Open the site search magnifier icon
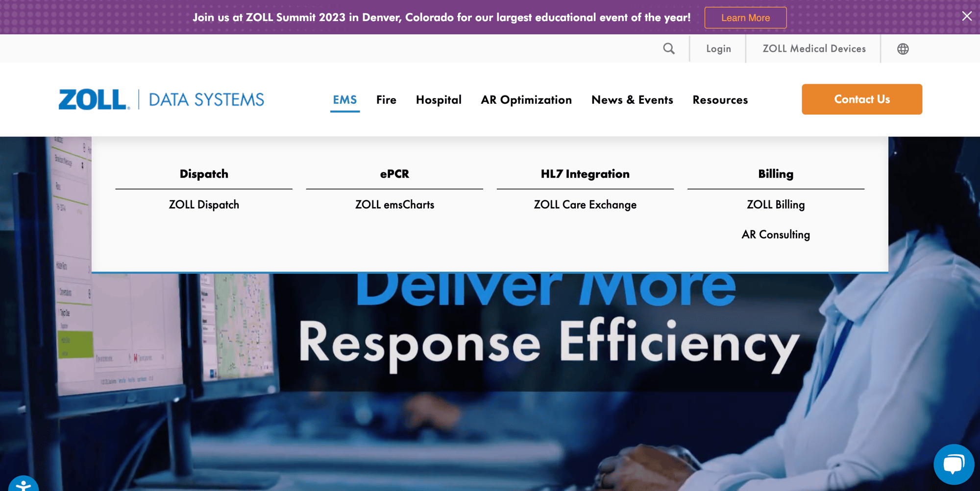The width and height of the screenshot is (980, 491). (x=669, y=48)
